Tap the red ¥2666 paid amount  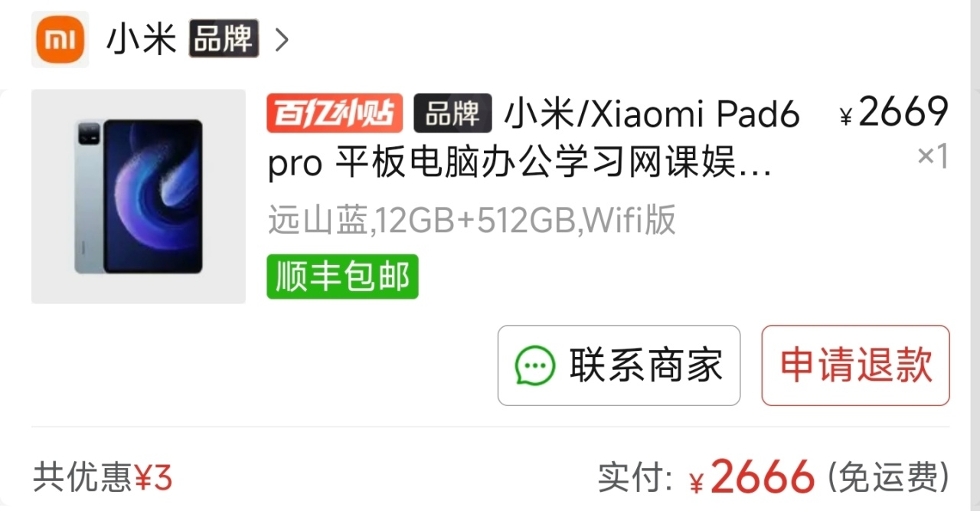(x=752, y=477)
